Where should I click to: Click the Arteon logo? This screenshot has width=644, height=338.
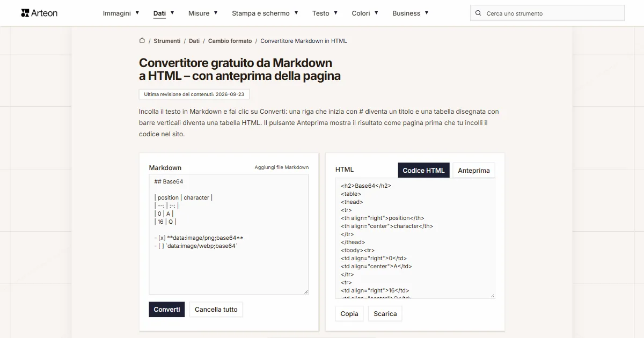[x=39, y=13]
